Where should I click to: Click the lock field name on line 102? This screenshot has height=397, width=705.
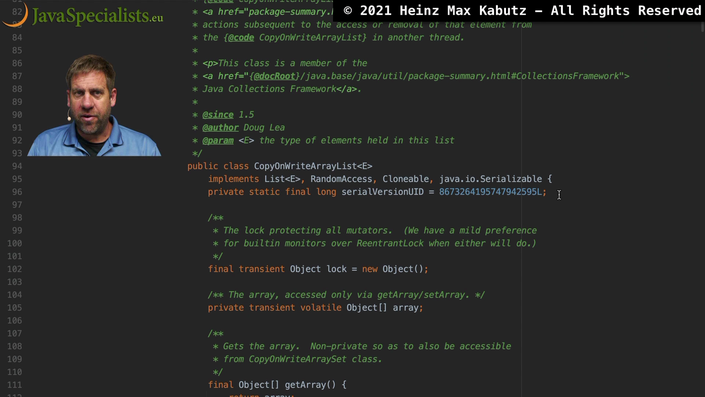pos(336,269)
